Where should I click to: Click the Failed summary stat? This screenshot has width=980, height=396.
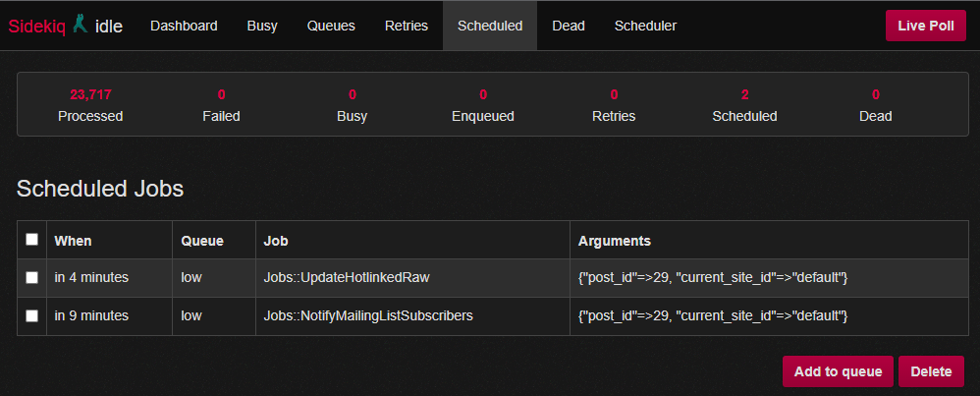pyautogui.click(x=221, y=105)
